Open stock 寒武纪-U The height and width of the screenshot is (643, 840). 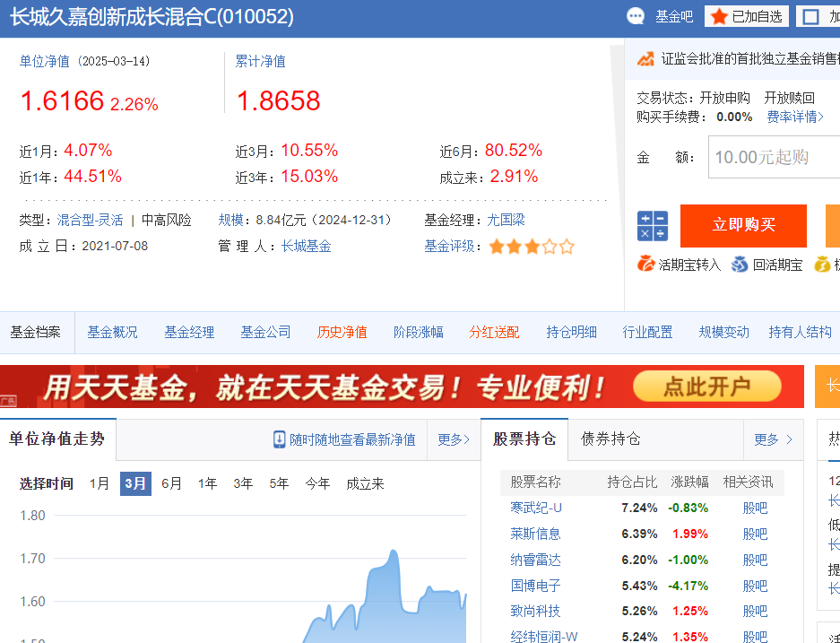click(x=536, y=508)
